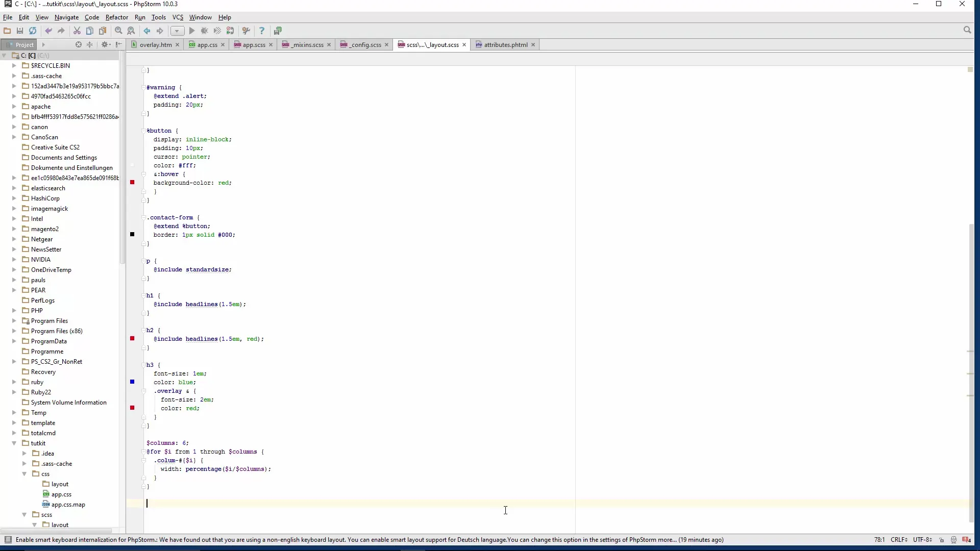Expand the .idea folder
Image resolution: width=980 pixels, height=551 pixels.
pyautogui.click(x=24, y=454)
